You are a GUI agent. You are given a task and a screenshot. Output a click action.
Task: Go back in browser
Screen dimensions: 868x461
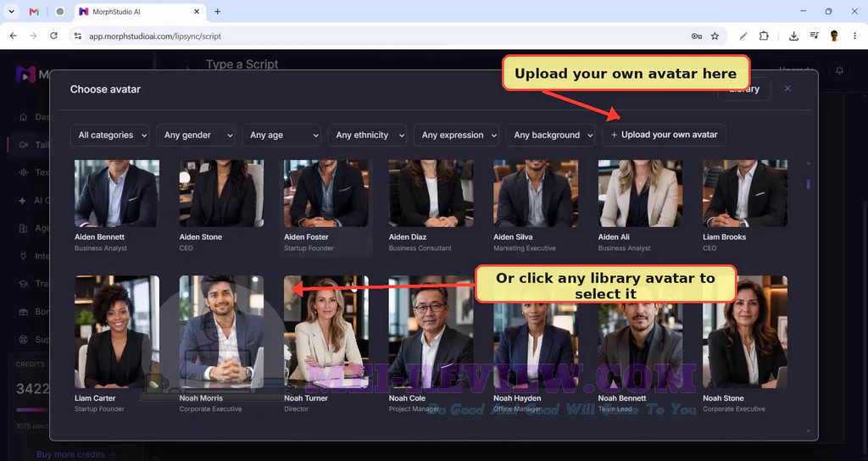point(14,36)
